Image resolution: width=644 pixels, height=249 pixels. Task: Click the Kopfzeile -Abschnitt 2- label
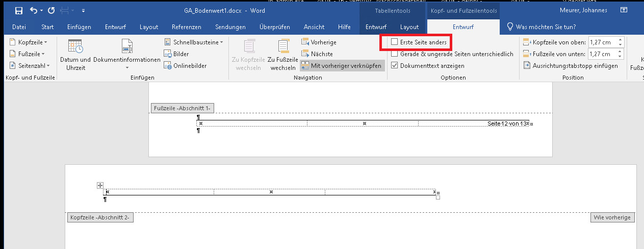[x=100, y=217]
